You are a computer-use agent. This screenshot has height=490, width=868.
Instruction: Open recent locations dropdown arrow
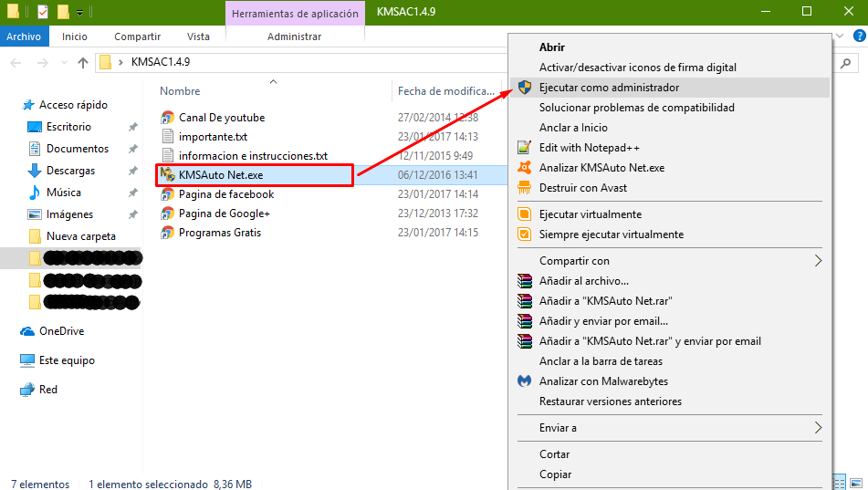[x=64, y=63]
